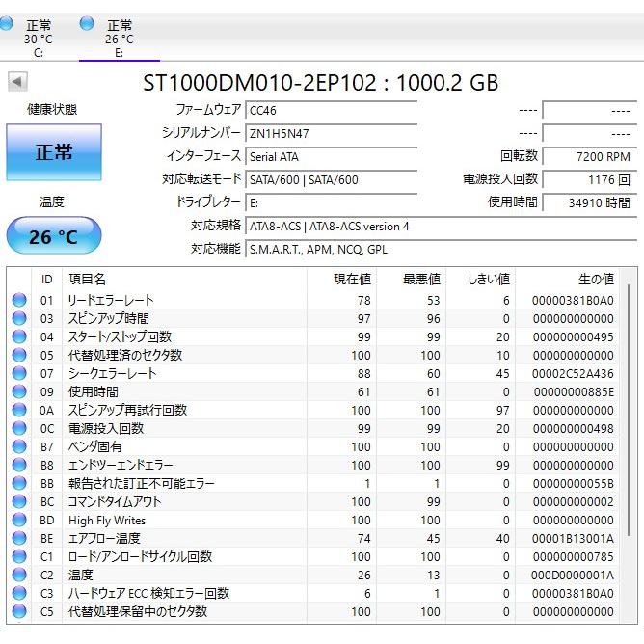
Task: Click status icon for ID 04 スタート/ストップ回数
Action: [x=19, y=336]
